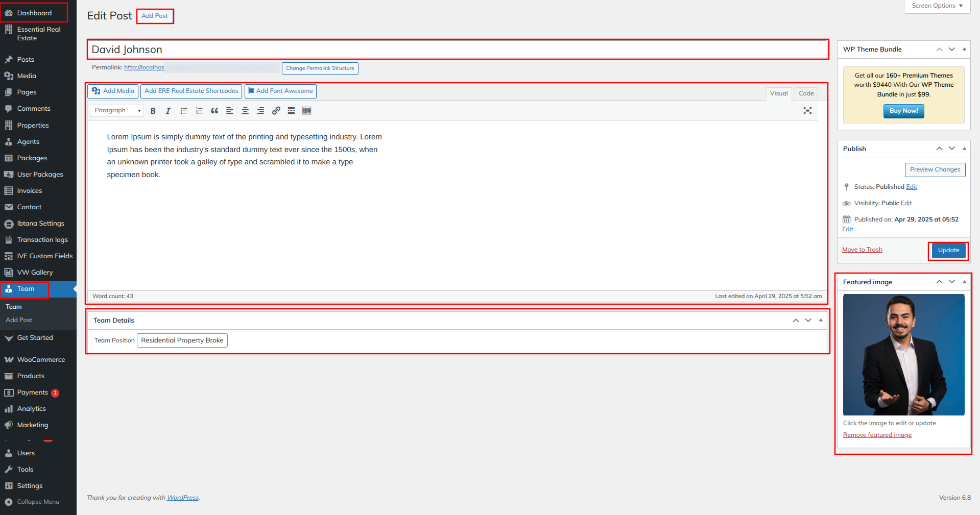This screenshot has height=515, width=980.
Task: Enter fullscreen distraction-free editor mode
Action: (x=807, y=111)
